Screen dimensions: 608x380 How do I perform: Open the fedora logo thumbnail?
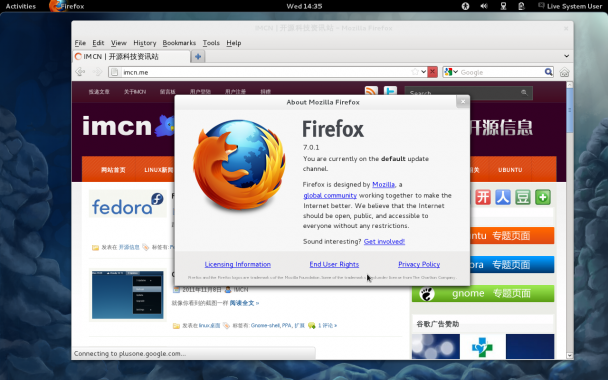click(128, 204)
